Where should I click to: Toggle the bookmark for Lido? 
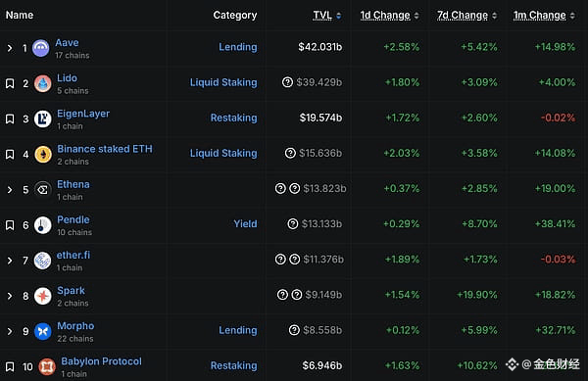(10, 83)
